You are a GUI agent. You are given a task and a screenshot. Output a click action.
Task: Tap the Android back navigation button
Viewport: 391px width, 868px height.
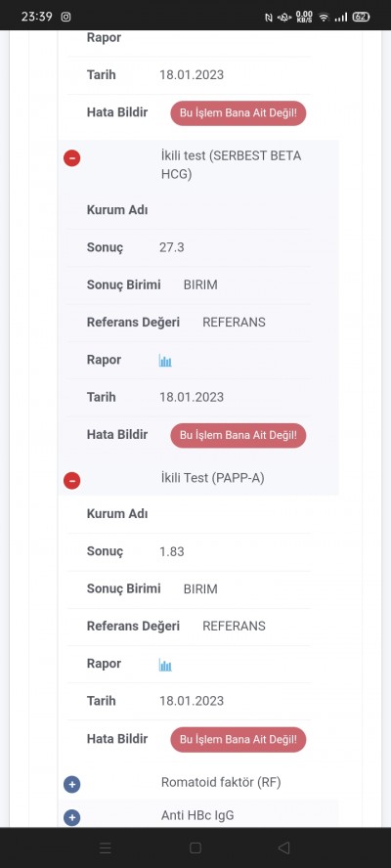point(283,847)
